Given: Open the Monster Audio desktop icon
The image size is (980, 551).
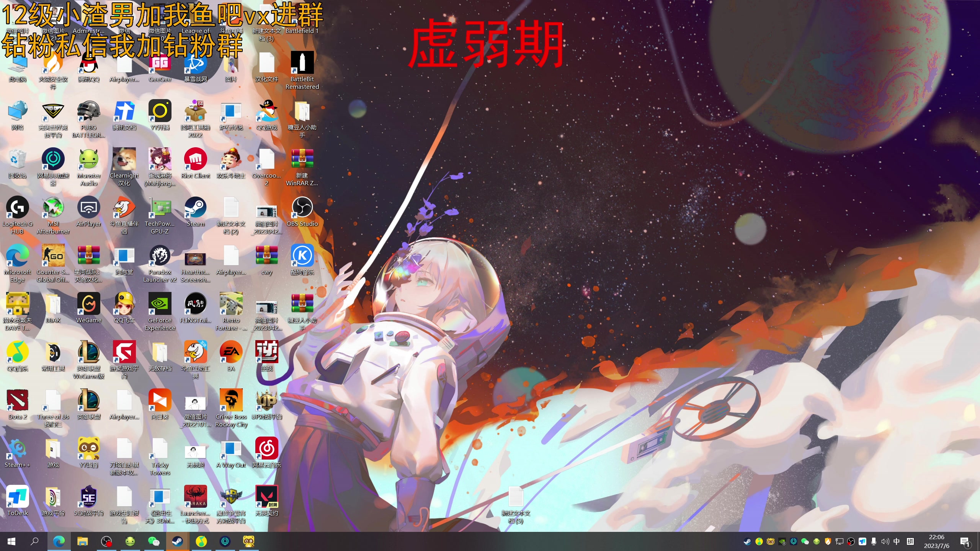Looking at the screenshot, I should [x=88, y=167].
